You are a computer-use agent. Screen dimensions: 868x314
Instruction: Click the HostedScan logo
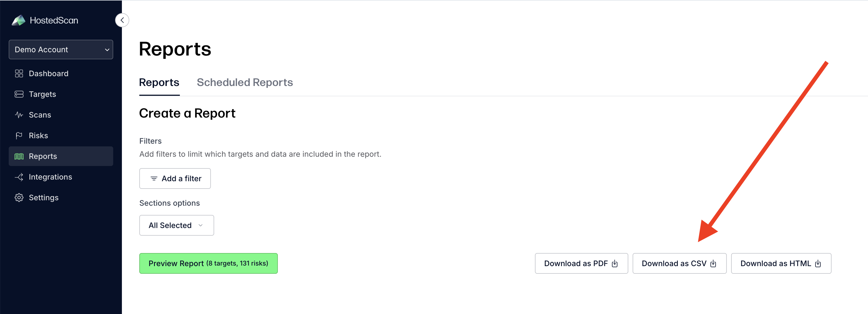coord(19,20)
